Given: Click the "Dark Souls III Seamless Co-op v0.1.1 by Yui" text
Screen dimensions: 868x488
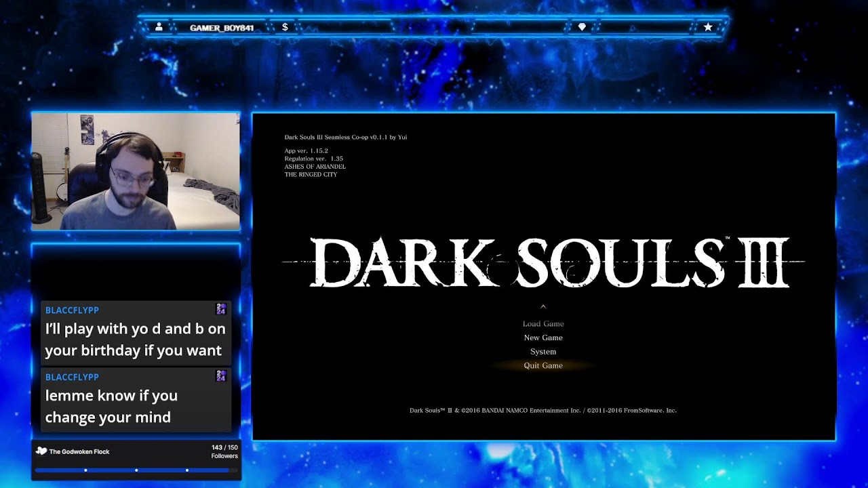Looking at the screenshot, I should click(x=346, y=137).
